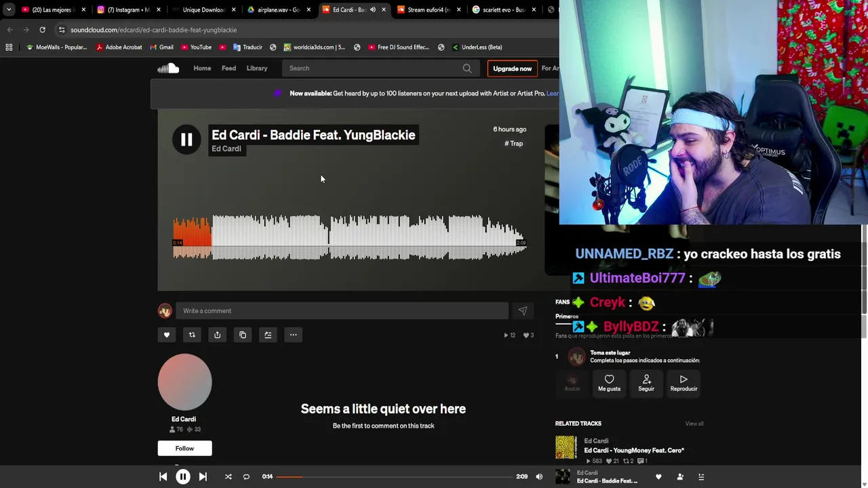Viewport: 868px width, 488px height.
Task: Open the UnderLess (Beta) bookmark
Action: click(477, 47)
